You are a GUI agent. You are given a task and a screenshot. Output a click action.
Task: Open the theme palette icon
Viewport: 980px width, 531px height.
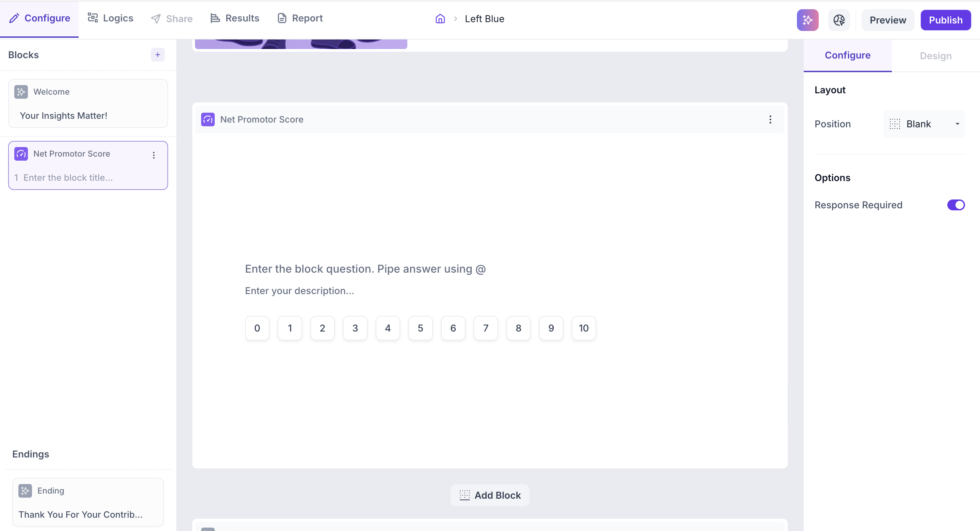[839, 20]
